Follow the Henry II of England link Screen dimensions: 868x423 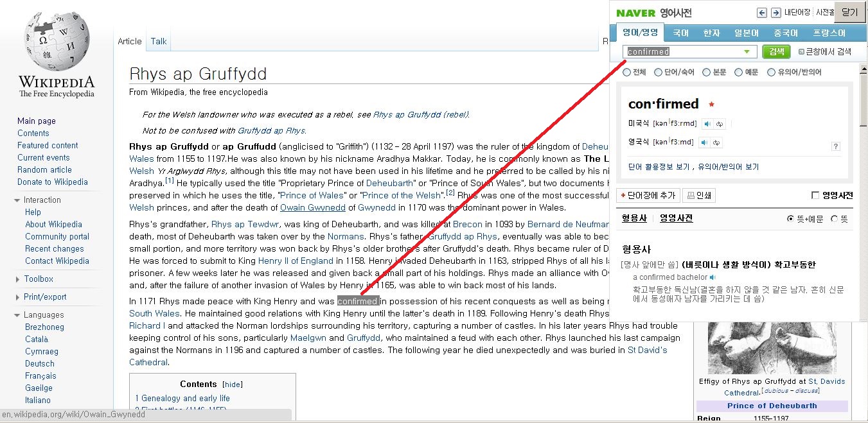pos(296,261)
